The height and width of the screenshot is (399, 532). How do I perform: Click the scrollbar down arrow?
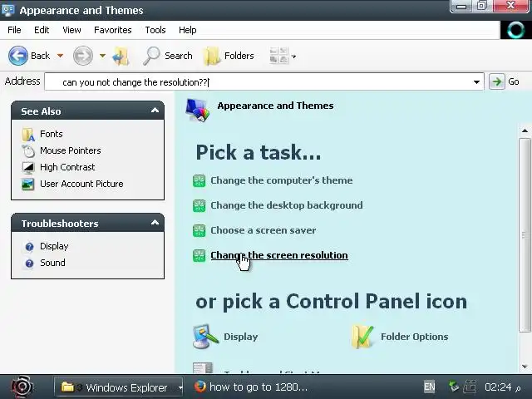[x=525, y=367]
